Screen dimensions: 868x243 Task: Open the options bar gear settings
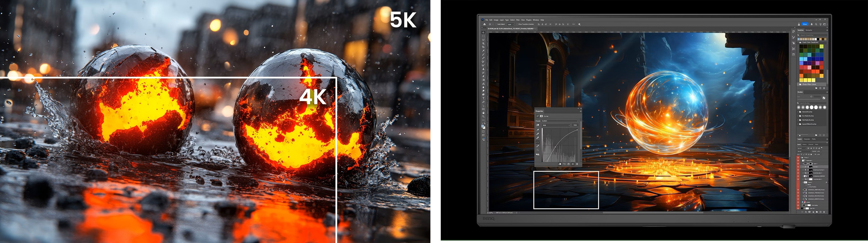pos(580,24)
